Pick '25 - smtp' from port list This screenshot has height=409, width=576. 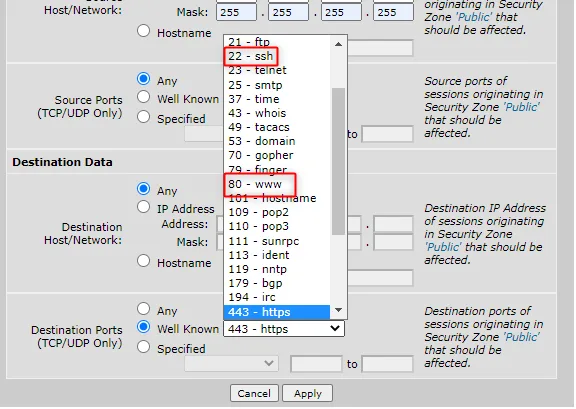coord(277,85)
